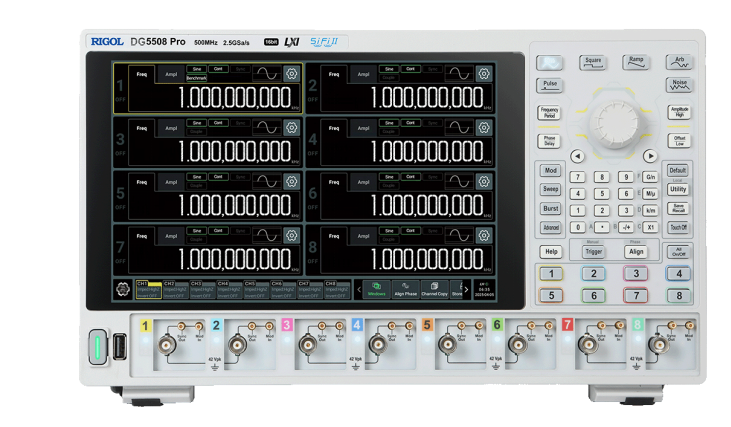
Task: Open channel 1 settings gear on screen
Action: pos(292,74)
